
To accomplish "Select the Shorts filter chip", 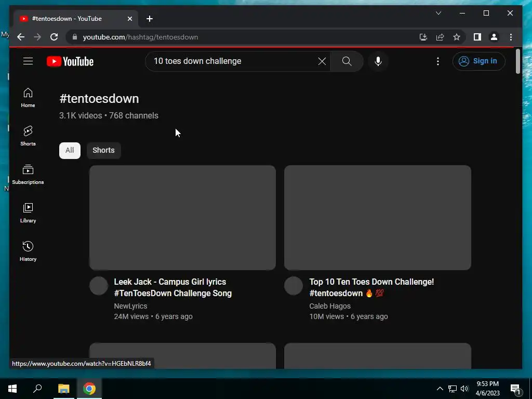I will pos(103,150).
